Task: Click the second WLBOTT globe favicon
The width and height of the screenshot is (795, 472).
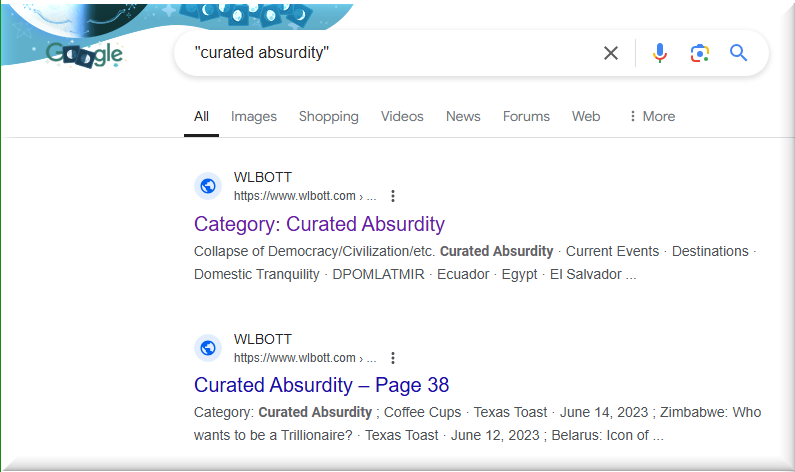Action: tap(208, 348)
